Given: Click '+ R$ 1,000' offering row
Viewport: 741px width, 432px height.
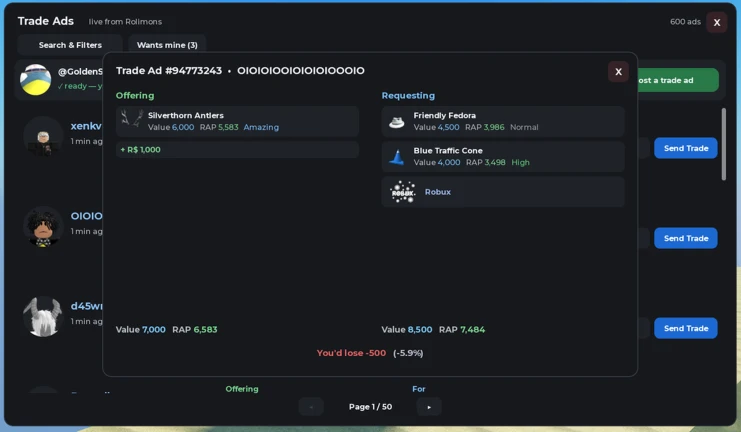Looking at the screenshot, I should point(237,150).
